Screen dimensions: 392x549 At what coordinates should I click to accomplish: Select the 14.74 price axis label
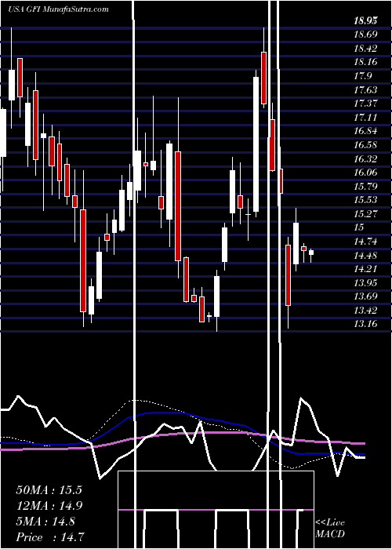click(365, 242)
